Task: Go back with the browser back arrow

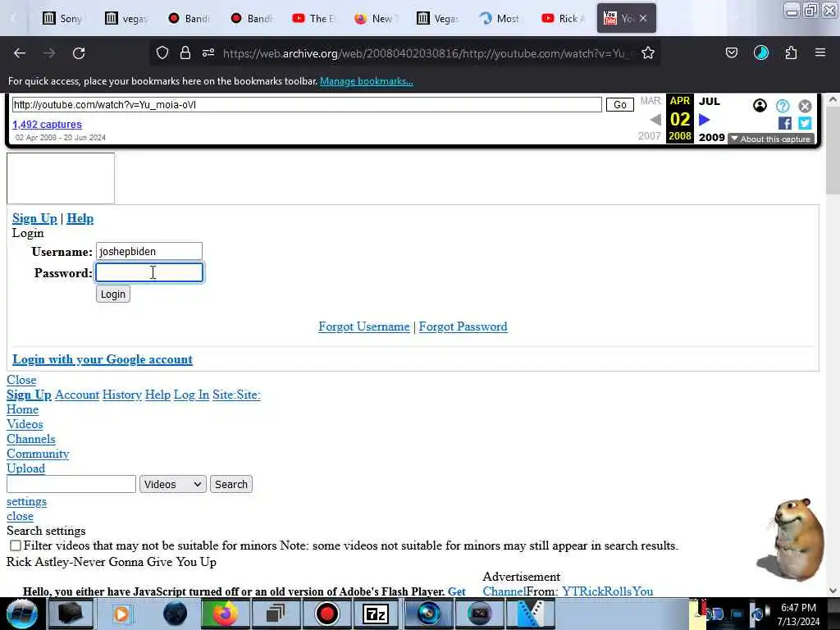Action: pyautogui.click(x=20, y=53)
